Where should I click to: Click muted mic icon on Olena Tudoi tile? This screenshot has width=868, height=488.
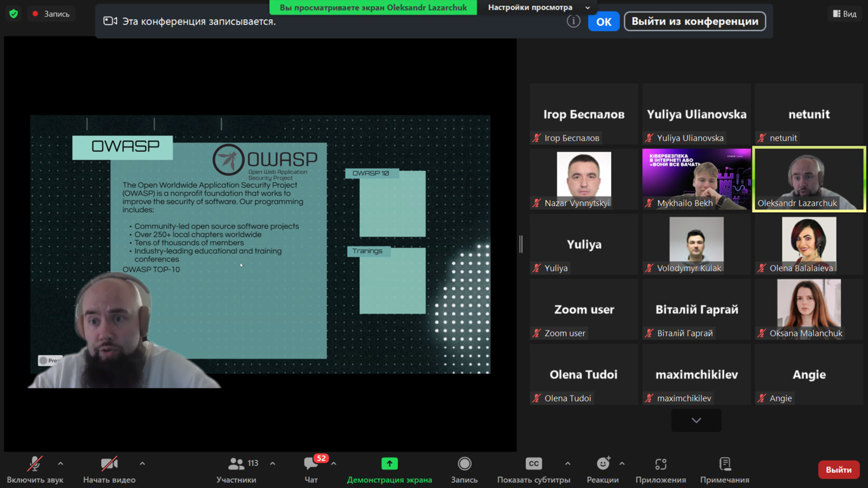click(x=537, y=398)
